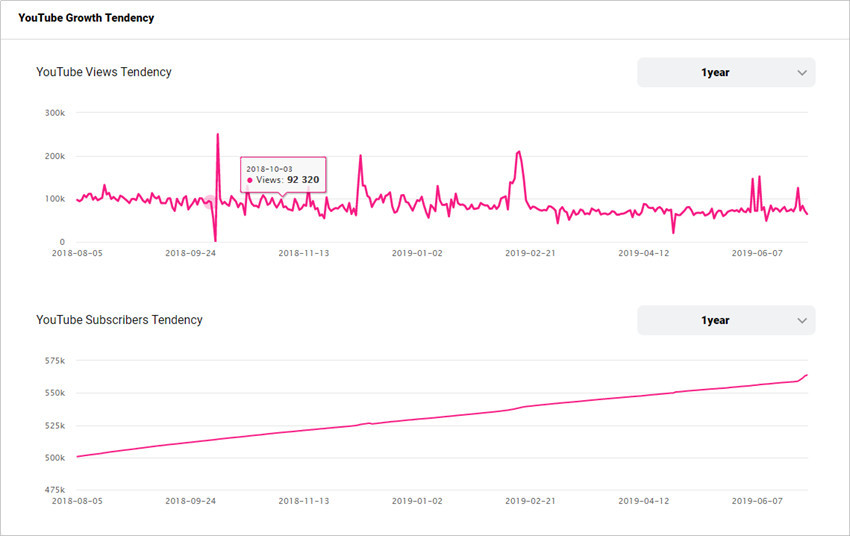850x536 pixels.
Task: Click the YouTube Growth Tendency heading
Action: tap(86, 18)
